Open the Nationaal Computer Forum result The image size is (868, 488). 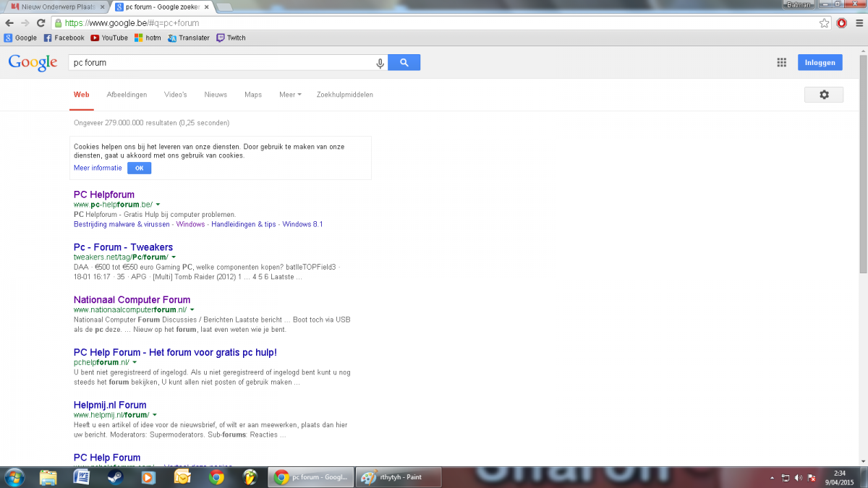(x=132, y=299)
